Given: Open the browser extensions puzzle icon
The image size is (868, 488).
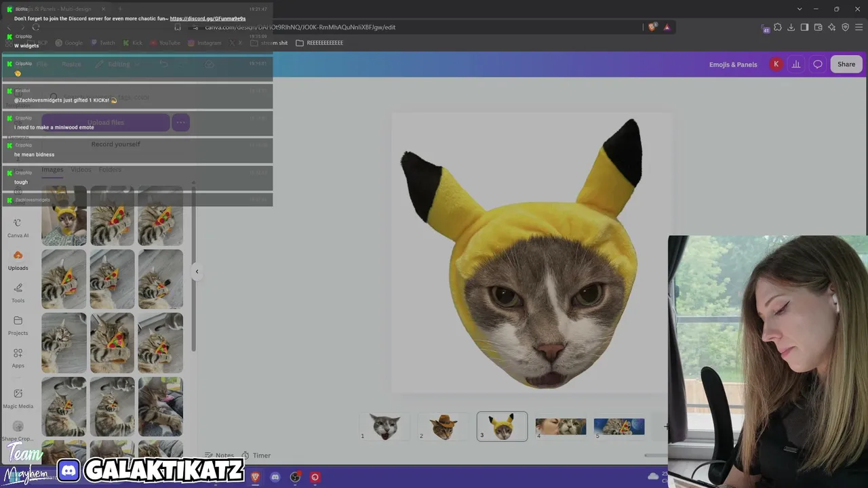Looking at the screenshot, I should pyautogui.click(x=778, y=27).
